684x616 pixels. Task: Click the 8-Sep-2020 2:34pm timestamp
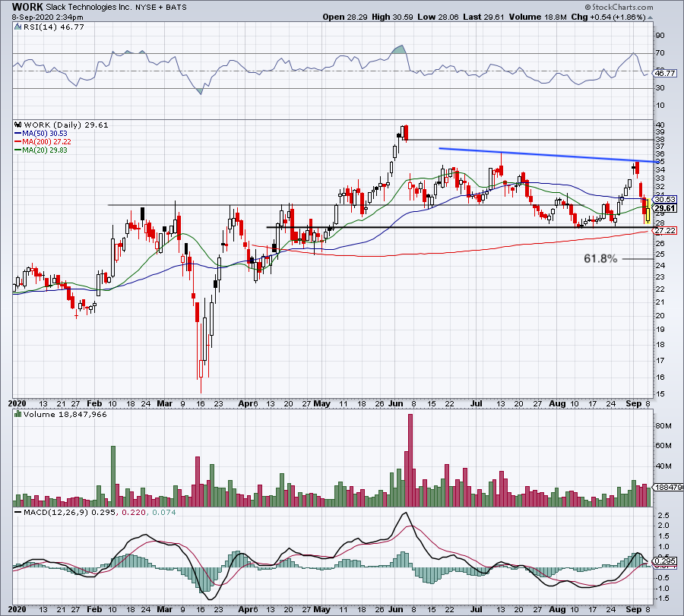48,17
